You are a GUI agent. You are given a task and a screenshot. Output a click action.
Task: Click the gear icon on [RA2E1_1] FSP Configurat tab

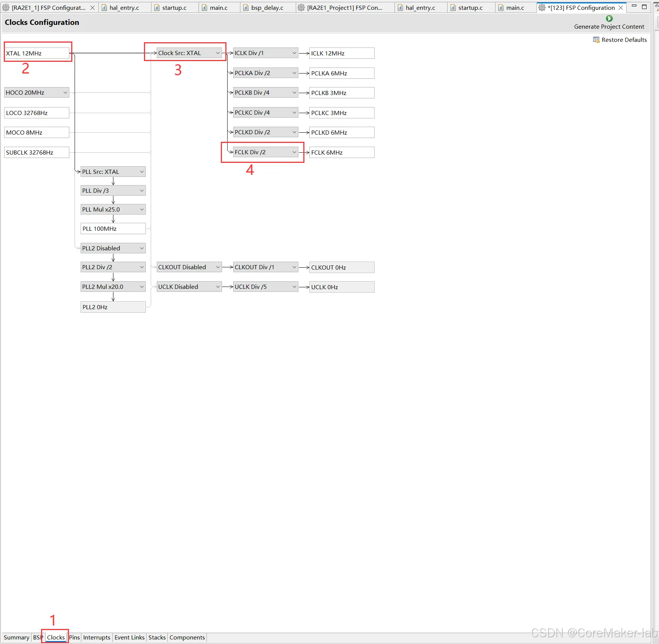(x=6, y=7)
